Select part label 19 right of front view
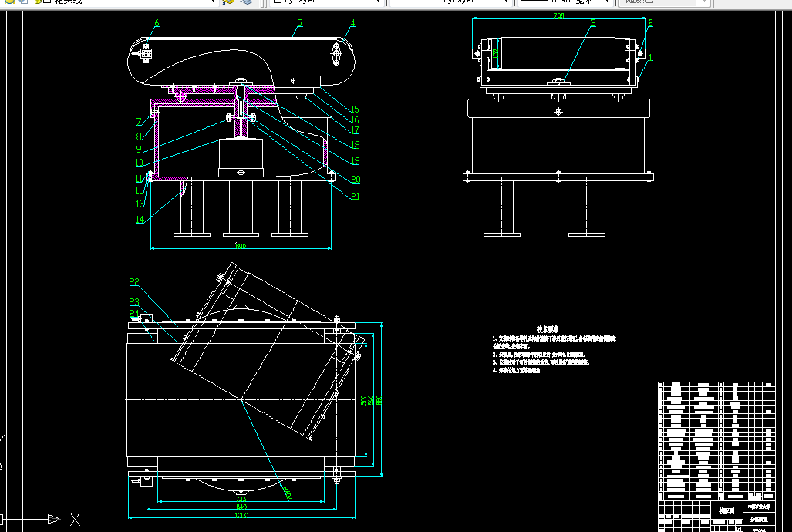Screen dimensions: 792x532 (355, 160)
